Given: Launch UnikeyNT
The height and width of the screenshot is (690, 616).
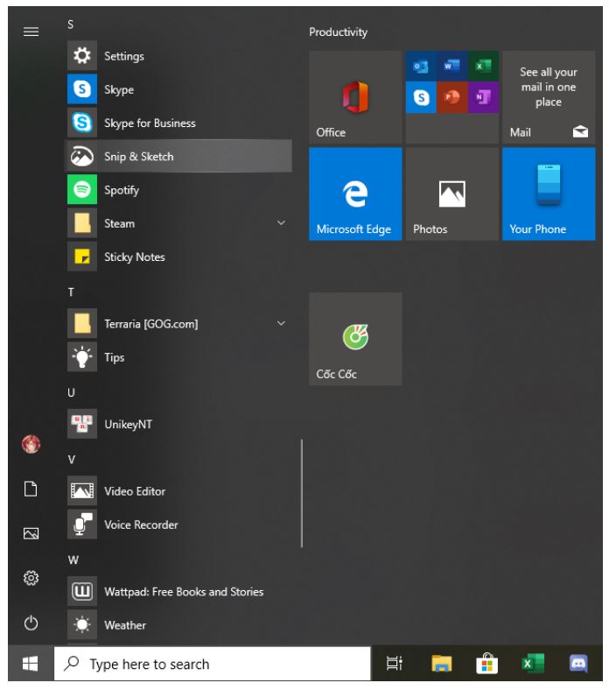Looking at the screenshot, I should coord(178,424).
